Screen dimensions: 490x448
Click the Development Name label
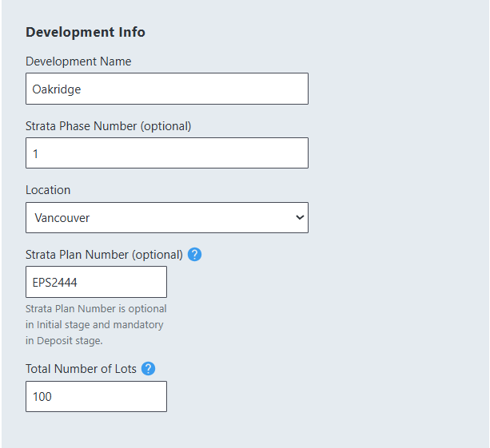tap(78, 61)
